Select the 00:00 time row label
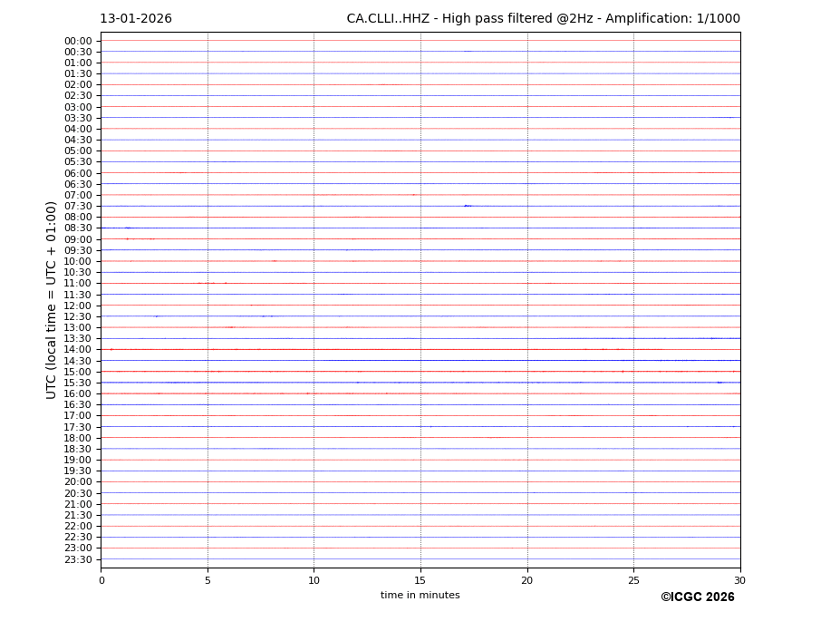840x631 pixels. tap(77, 41)
